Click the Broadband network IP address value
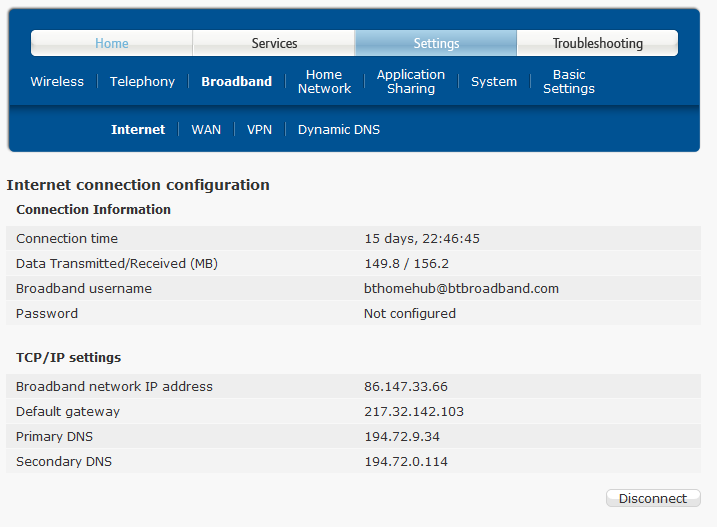The image size is (717, 527). pyautogui.click(x=406, y=387)
